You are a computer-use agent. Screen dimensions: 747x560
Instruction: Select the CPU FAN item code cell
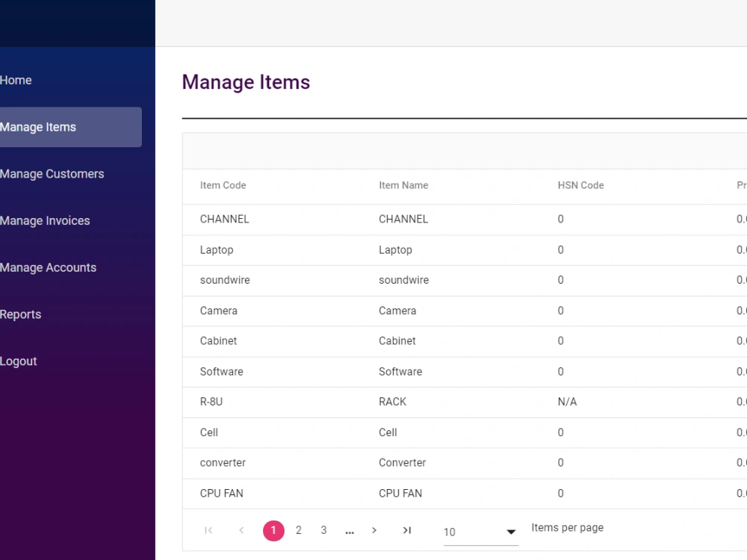(x=222, y=494)
